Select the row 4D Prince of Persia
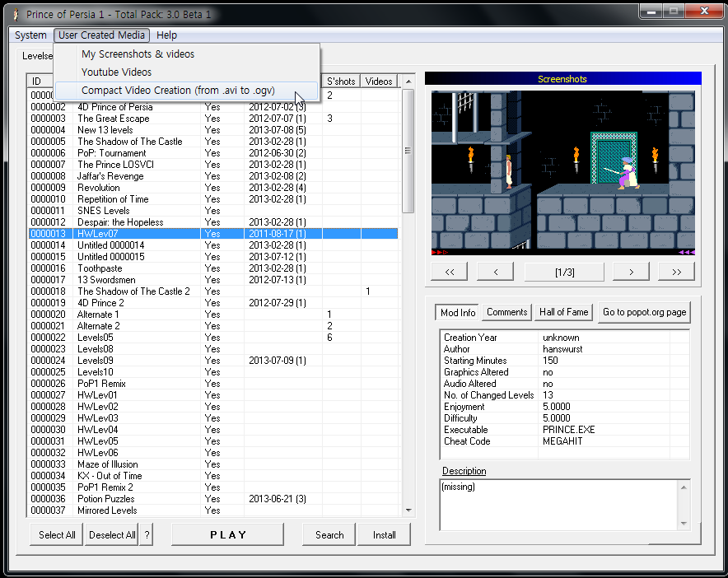Screen dimensions: 728x578 click(x=213, y=107)
